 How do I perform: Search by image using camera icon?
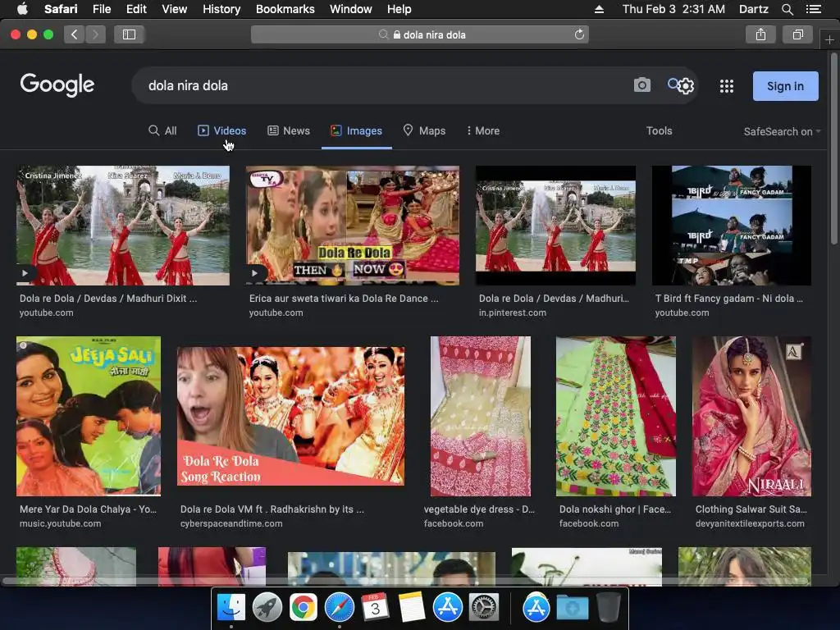[641, 84]
